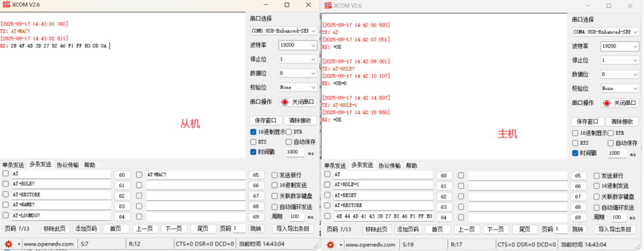This screenshot has width=644, height=251.
Task: Click the XCOM logo in COM4 window title bar
Action: pos(328,5)
